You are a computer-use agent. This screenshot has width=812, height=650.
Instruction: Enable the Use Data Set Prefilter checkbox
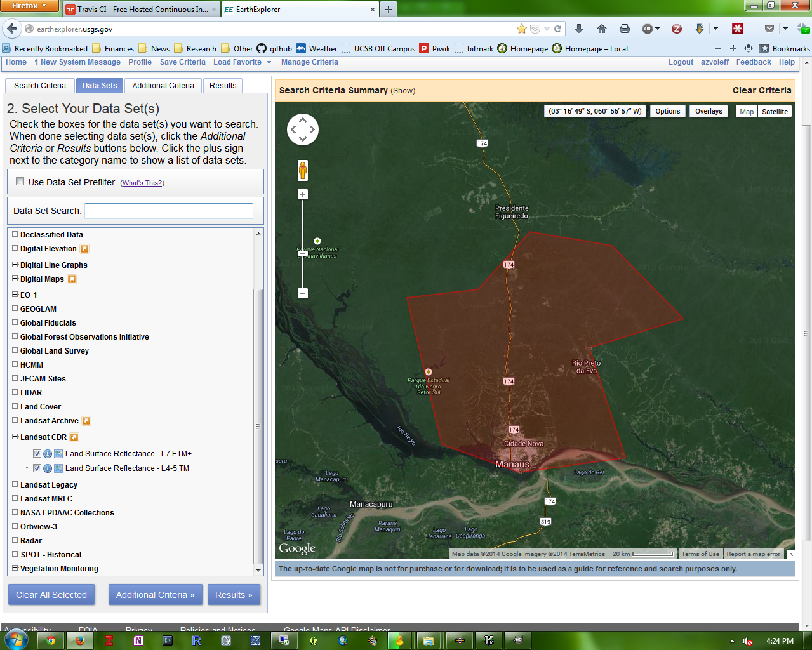coord(20,182)
